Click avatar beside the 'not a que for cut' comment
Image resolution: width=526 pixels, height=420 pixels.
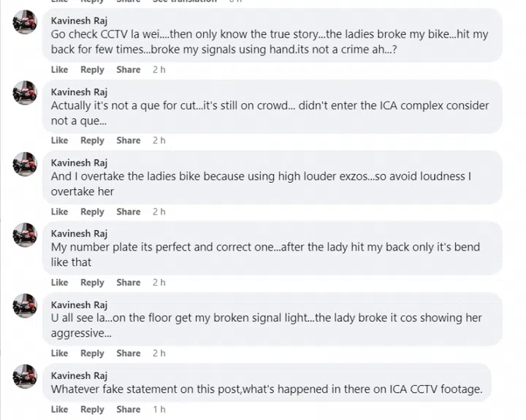click(x=25, y=94)
